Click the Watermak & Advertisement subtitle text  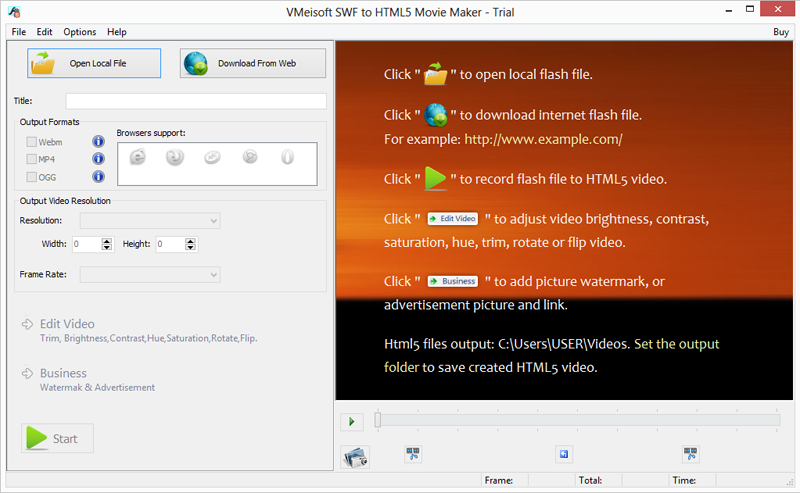click(97, 388)
